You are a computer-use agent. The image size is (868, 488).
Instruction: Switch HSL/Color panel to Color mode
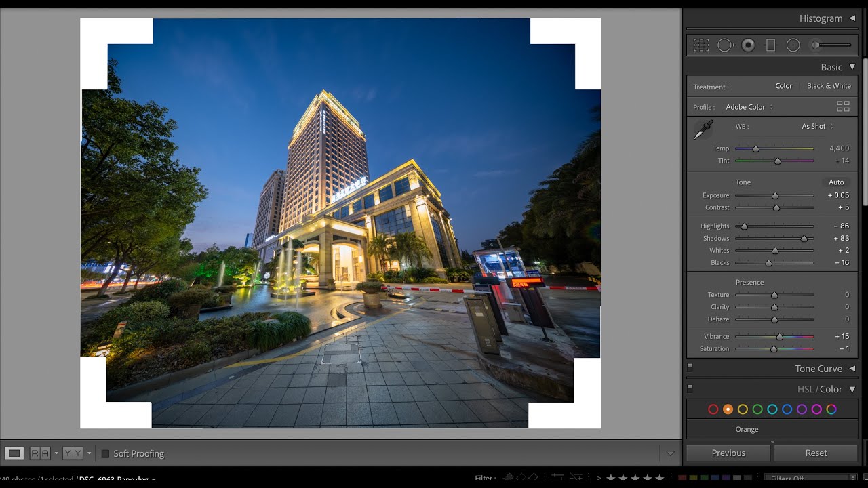tap(831, 389)
